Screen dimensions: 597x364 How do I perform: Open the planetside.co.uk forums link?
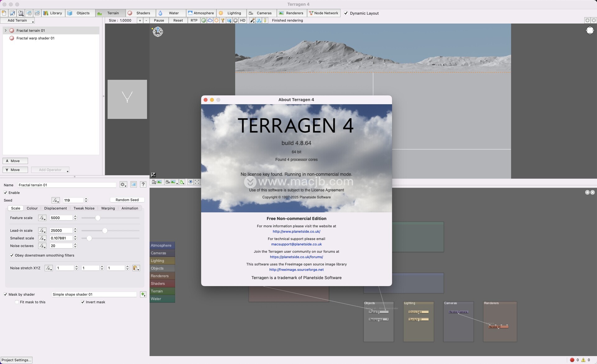click(x=296, y=257)
